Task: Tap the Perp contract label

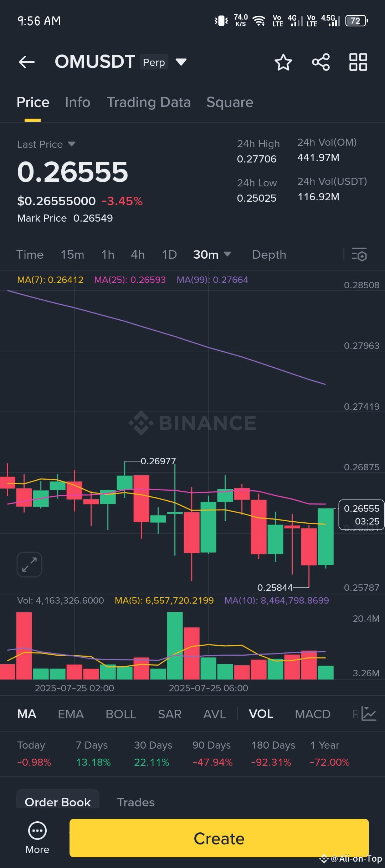Action: point(154,62)
